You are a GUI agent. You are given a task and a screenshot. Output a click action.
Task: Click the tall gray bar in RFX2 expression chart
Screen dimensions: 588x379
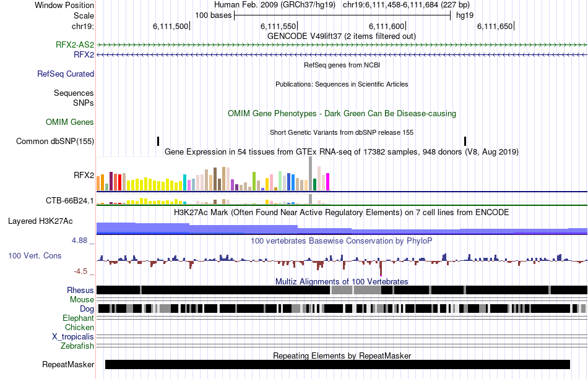pyautogui.click(x=311, y=174)
